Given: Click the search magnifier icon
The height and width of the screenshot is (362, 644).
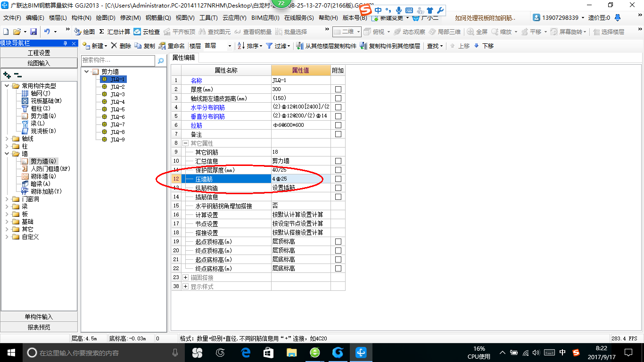Looking at the screenshot, I should coord(161,61).
